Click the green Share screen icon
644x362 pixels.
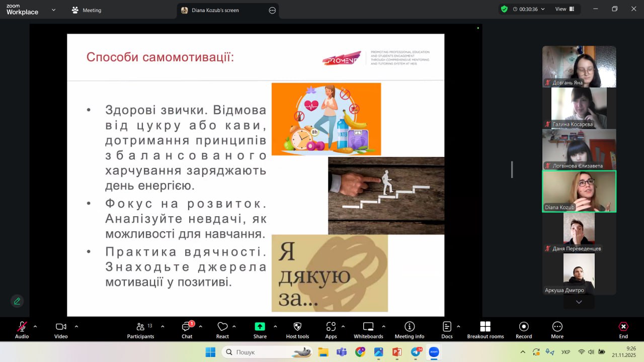260,327
